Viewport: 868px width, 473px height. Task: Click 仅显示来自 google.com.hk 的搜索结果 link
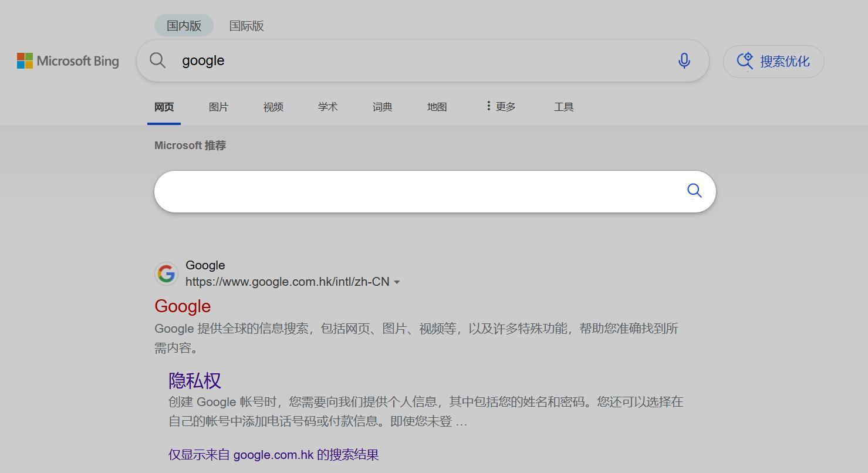pyautogui.click(x=273, y=455)
